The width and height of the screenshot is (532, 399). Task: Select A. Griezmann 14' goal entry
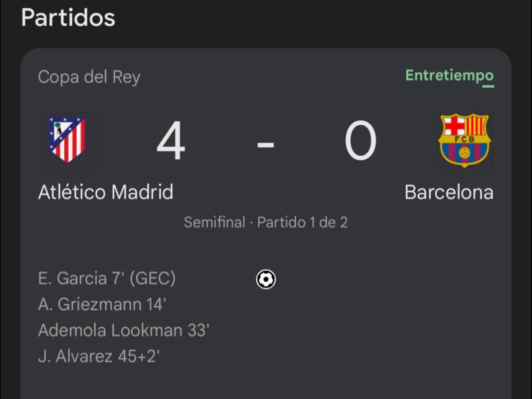[x=102, y=304]
